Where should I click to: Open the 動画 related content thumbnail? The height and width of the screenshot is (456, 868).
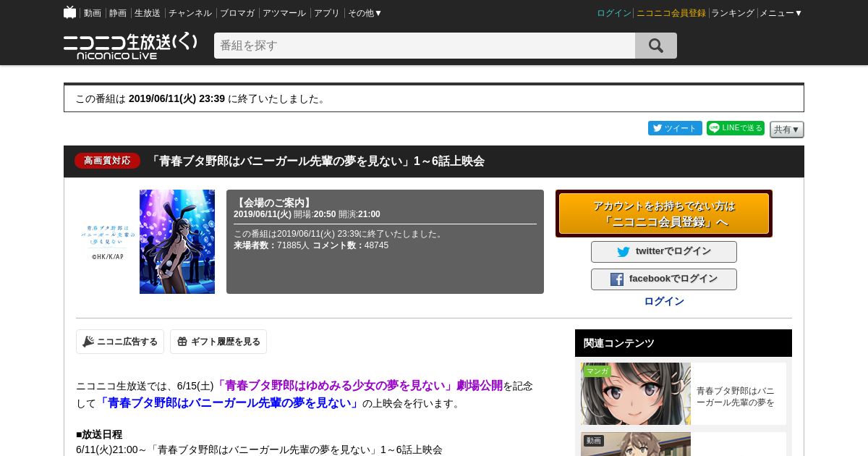pos(636,444)
